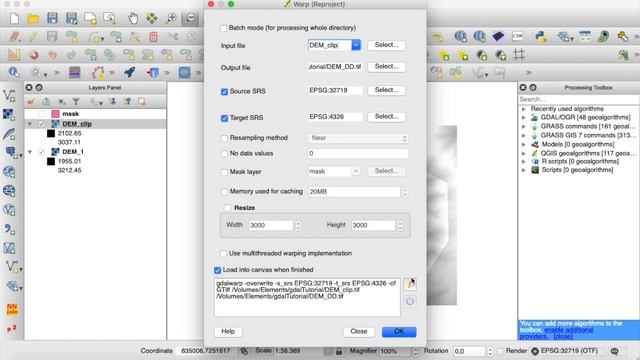
Task: Click the black swatch beside 2102.65
Action: [51, 133]
